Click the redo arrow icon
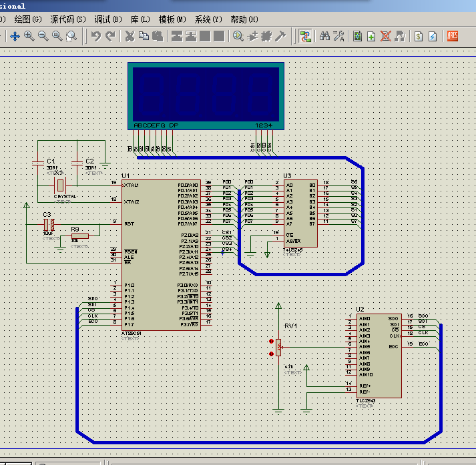The height and width of the screenshot is (465, 476). point(110,37)
